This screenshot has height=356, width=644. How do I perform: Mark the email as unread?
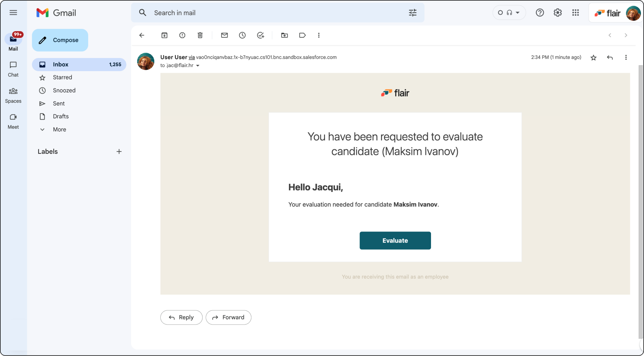click(x=224, y=35)
